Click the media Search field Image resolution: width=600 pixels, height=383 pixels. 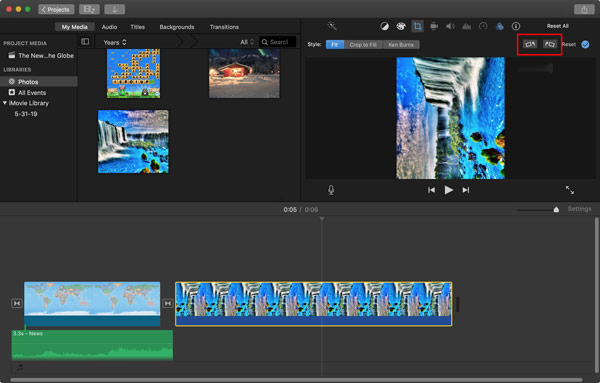(278, 42)
